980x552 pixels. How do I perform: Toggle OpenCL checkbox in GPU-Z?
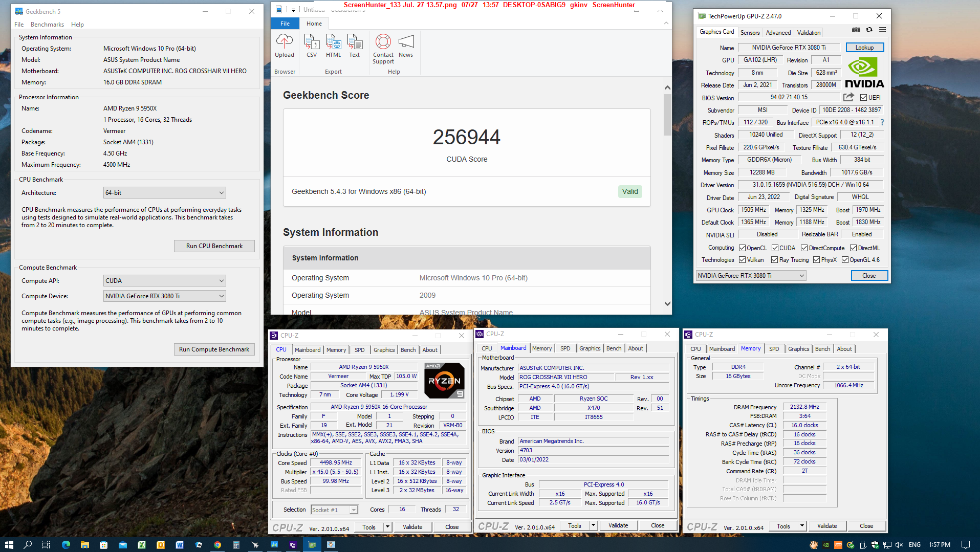742,248
